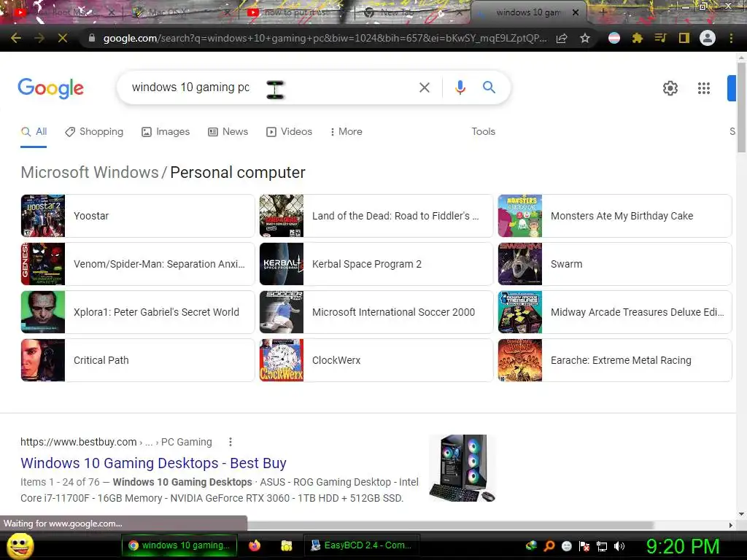The width and height of the screenshot is (747, 560).
Task: Open the Kerbal Space Program 2 card
Action: (376, 264)
